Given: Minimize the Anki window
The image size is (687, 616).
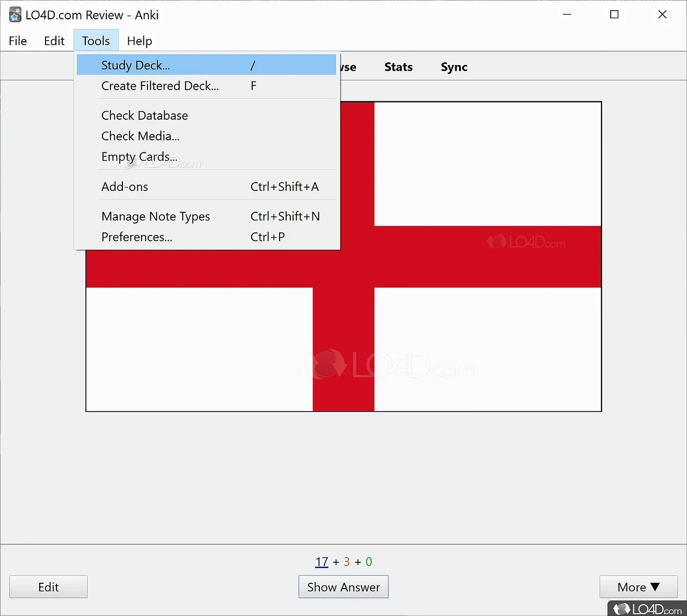Looking at the screenshot, I should [x=567, y=14].
